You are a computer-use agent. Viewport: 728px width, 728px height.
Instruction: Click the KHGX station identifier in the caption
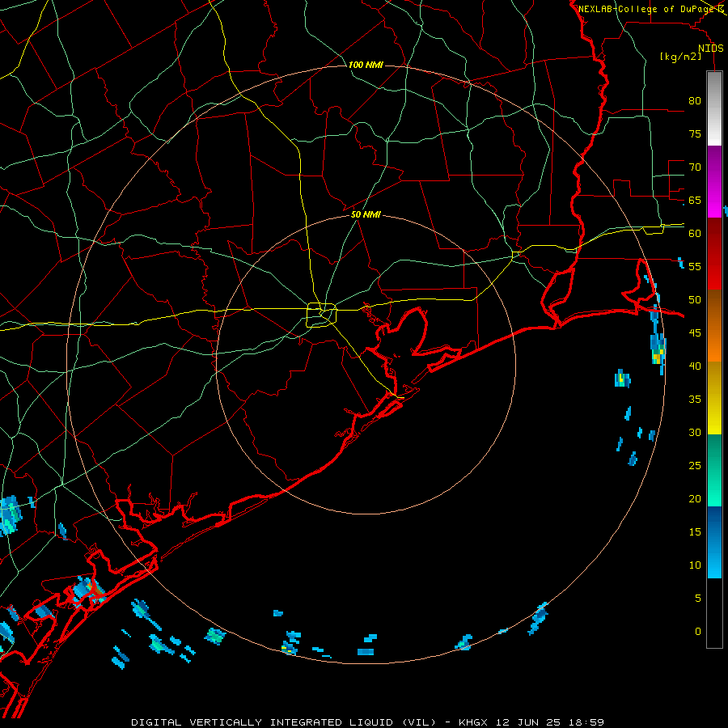point(472,722)
